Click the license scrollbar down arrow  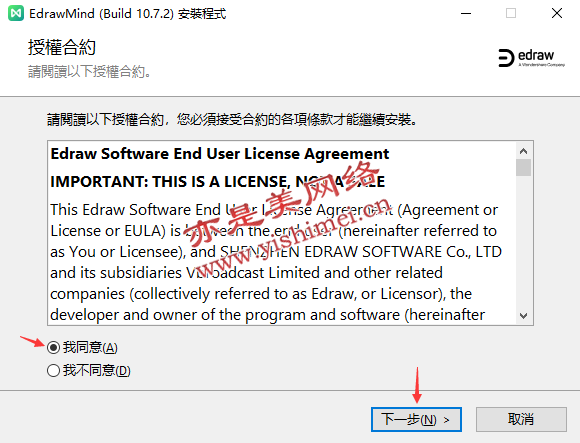coord(523,315)
